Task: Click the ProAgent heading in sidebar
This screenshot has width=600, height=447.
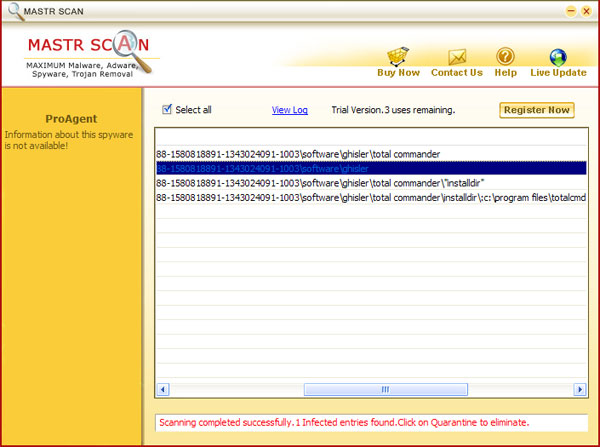Action: point(71,119)
